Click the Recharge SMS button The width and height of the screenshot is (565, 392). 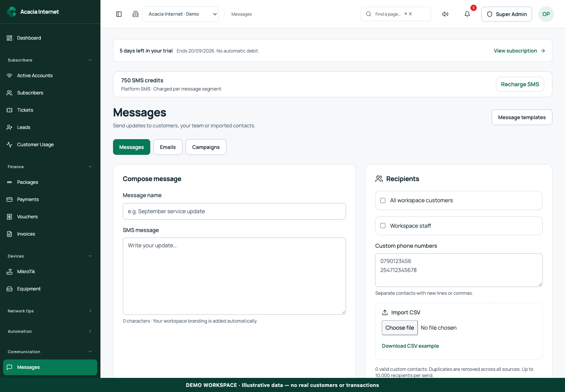point(520,84)
